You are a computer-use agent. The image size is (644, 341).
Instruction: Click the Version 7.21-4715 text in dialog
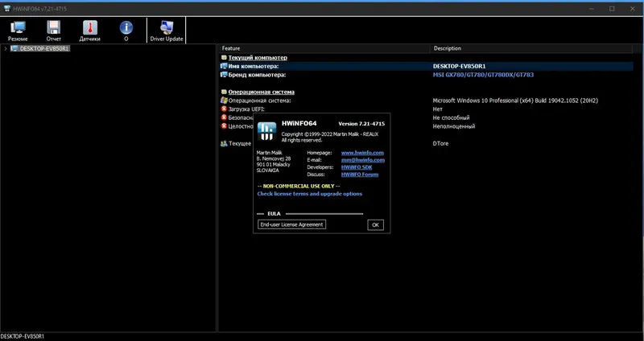361,124
